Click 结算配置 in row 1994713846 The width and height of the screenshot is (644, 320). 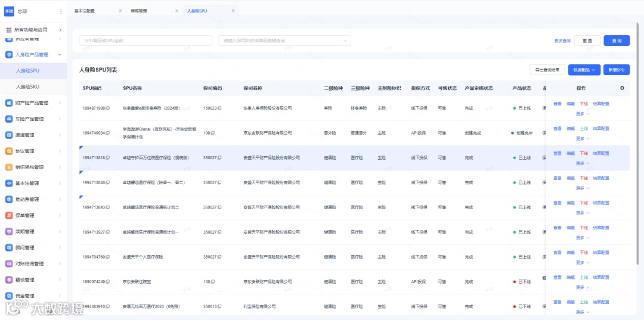pyautogui.click(x=601, y=178)
